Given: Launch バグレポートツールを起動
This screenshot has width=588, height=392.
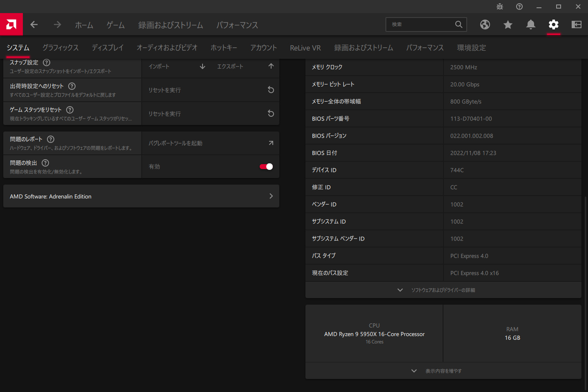Looking at the screenshot, I should [x=210, y=143].
